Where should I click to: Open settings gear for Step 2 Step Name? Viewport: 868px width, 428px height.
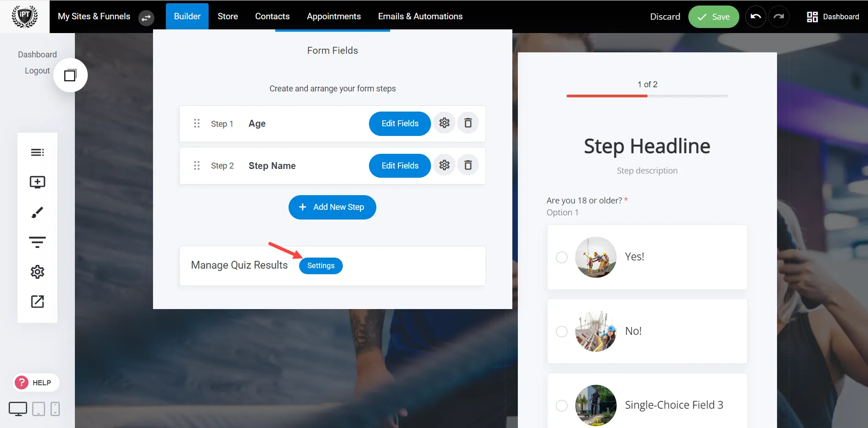(x=444, y=165)
